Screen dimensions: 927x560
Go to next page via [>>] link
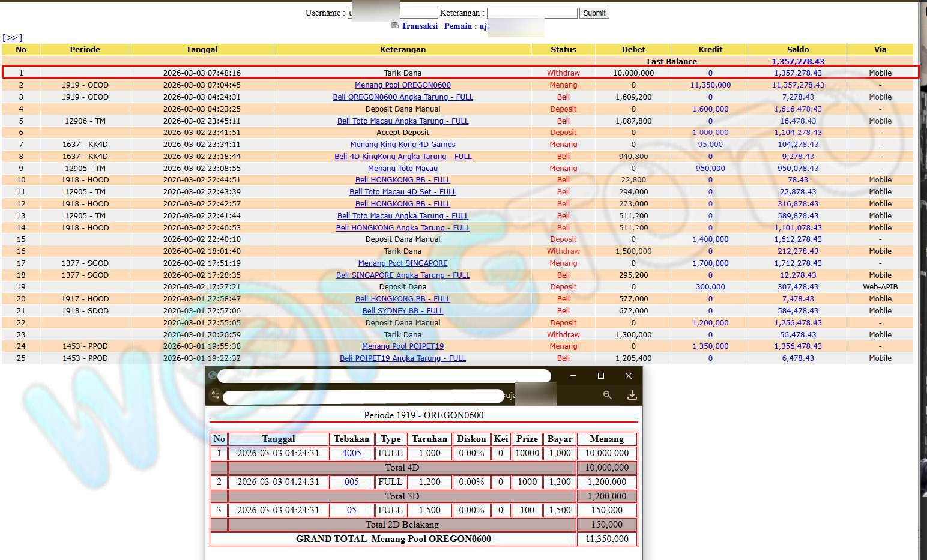pyautogui.click(x=12, y=38)
